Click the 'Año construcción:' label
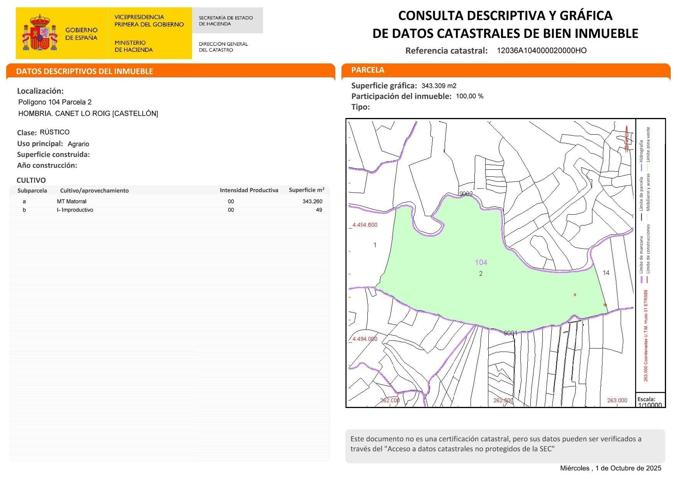The image size is (678, 480). click(47, 165)
